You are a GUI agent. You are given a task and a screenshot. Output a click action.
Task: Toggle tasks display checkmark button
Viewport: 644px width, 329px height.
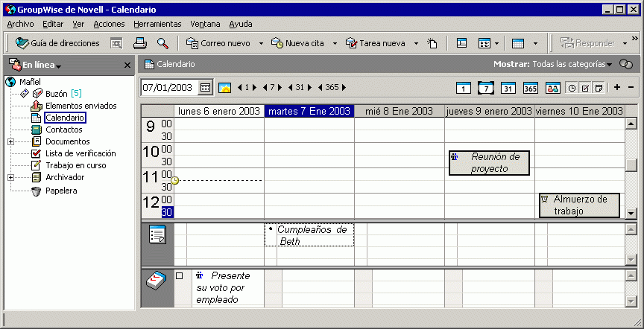(x=585, y=88)
